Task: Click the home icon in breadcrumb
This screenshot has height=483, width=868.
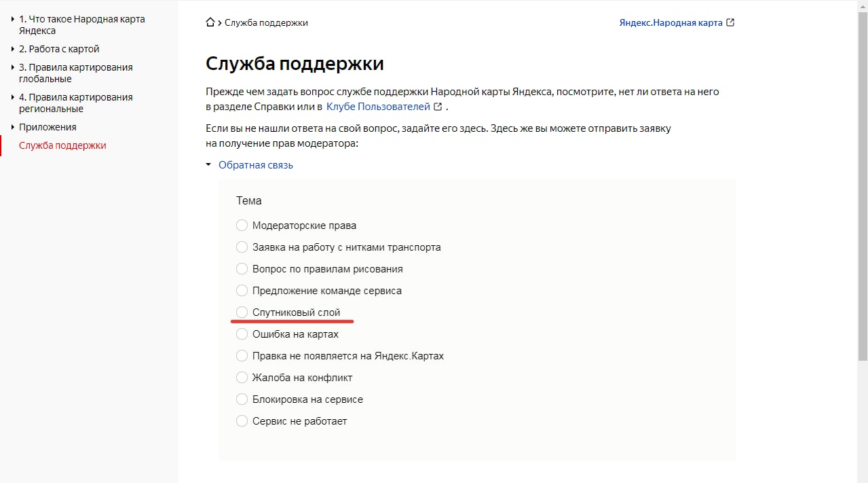Action: tap(210, 22)
